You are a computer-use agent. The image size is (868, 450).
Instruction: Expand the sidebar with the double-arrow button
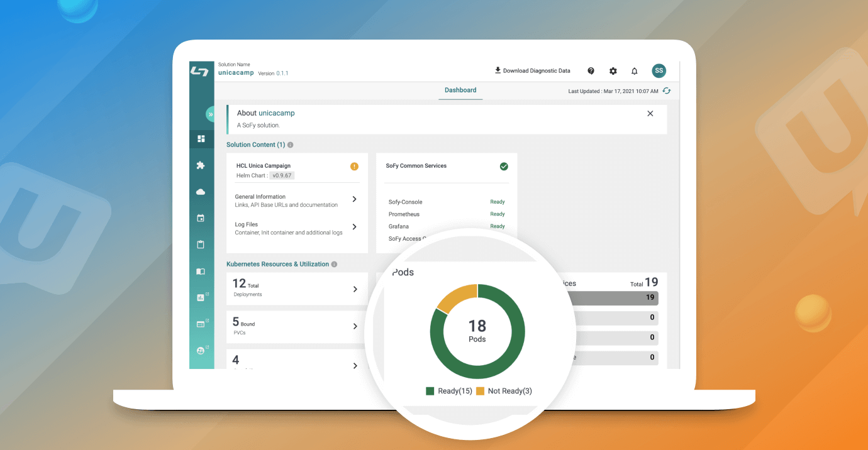[211, 114]
